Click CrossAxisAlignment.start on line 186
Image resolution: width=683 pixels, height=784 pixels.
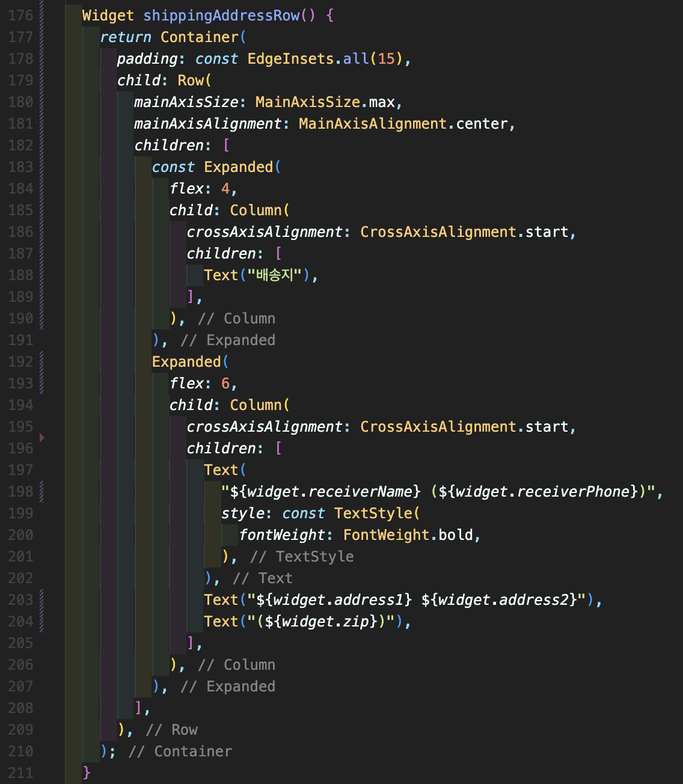click(x=464, y=232)
